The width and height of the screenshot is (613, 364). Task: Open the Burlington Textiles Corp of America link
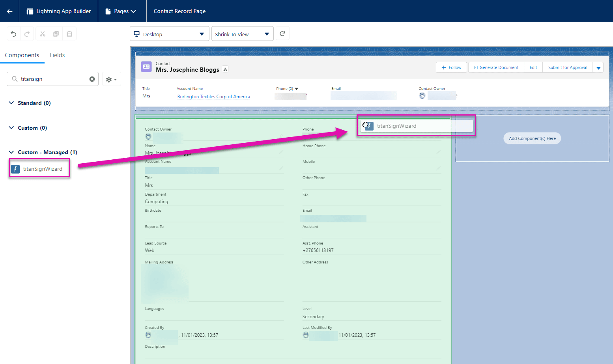[x=213, y=97]
